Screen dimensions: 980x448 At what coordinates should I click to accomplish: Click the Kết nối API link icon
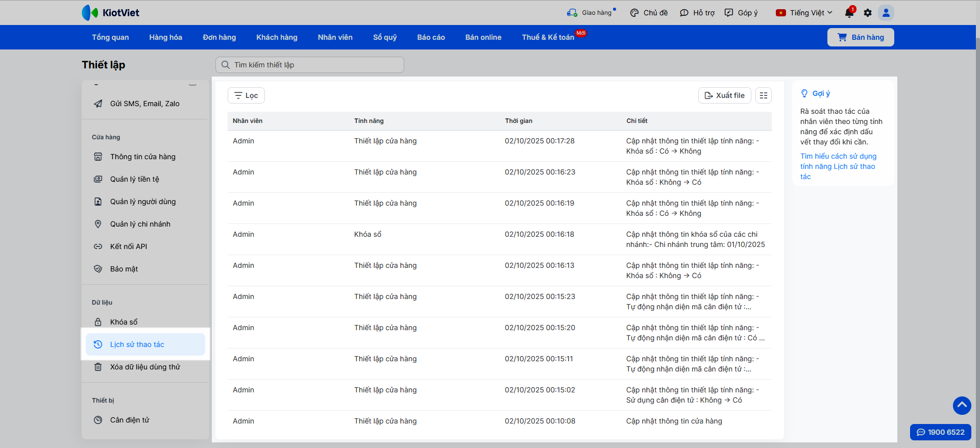pyautogui.click(x=98, y=246)
